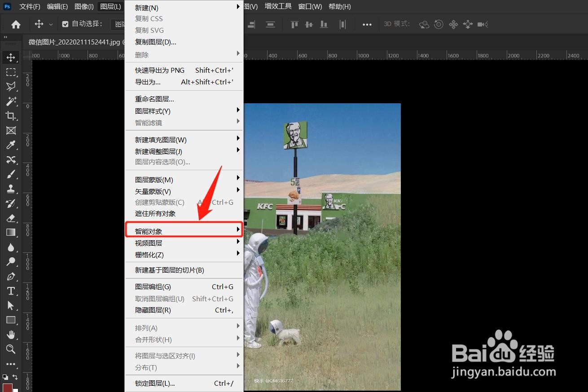Click the ••• overflow icon in options bar
588x392 pixels.
pyautogui.click(x=367, y=24)
